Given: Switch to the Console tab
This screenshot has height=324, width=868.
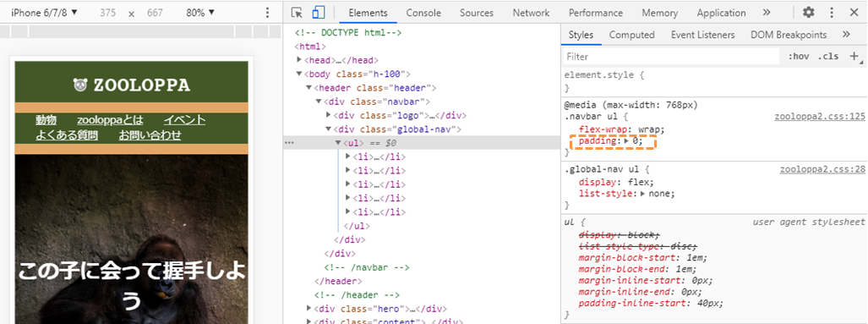Looking at the screenshot, I should 423,13.
